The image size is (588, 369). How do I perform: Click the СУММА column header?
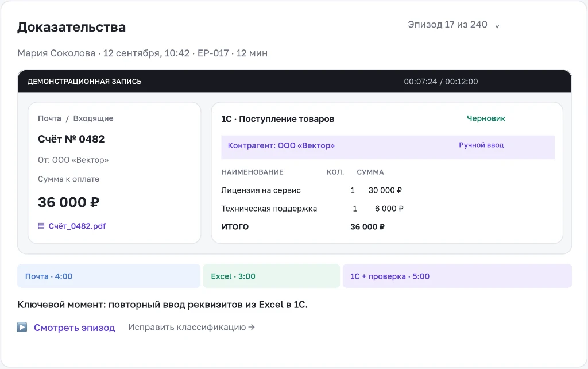click(370, 172)
